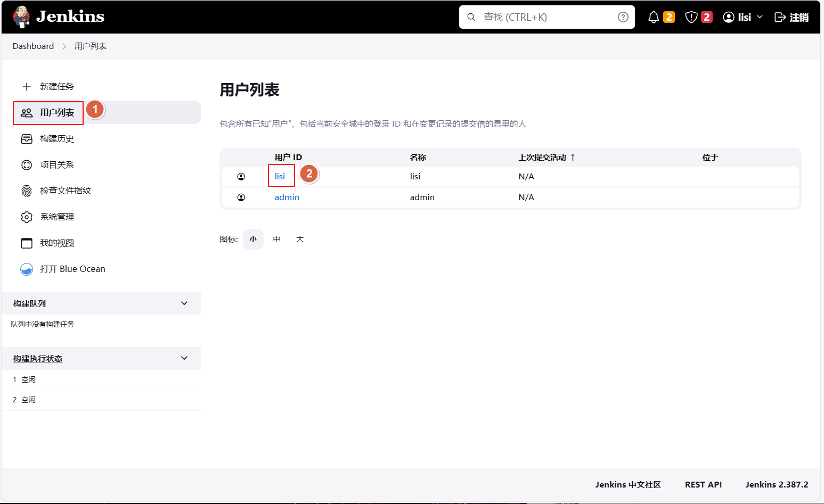The image size is (824, 504).
Task: Click the fingerprint icon
Action: (x=27, y=191)
